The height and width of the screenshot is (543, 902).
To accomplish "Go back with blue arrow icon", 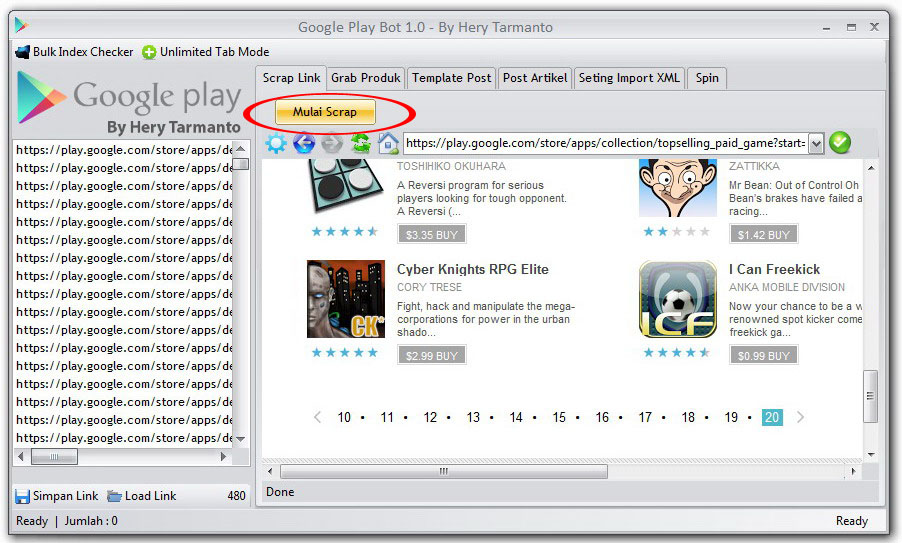I will pos(304,143).
